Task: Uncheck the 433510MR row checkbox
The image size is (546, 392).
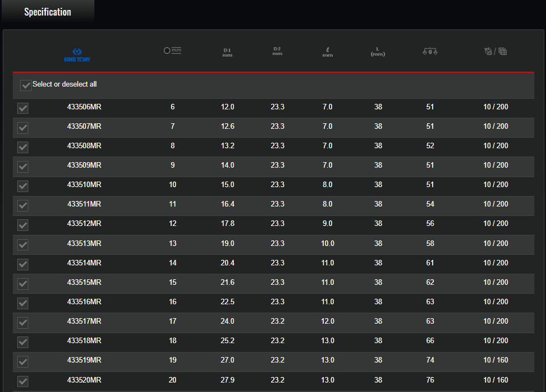Action: pyautogui.click(x=23, y=186)
